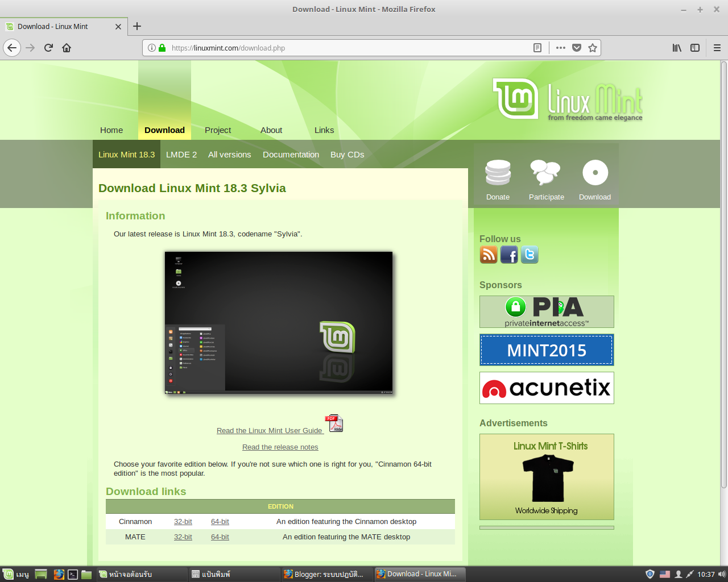The height and width of the screenshot is (582, 728).
Task: Select the Download - Linux Mint browser tab
Action: pos(64,27)
